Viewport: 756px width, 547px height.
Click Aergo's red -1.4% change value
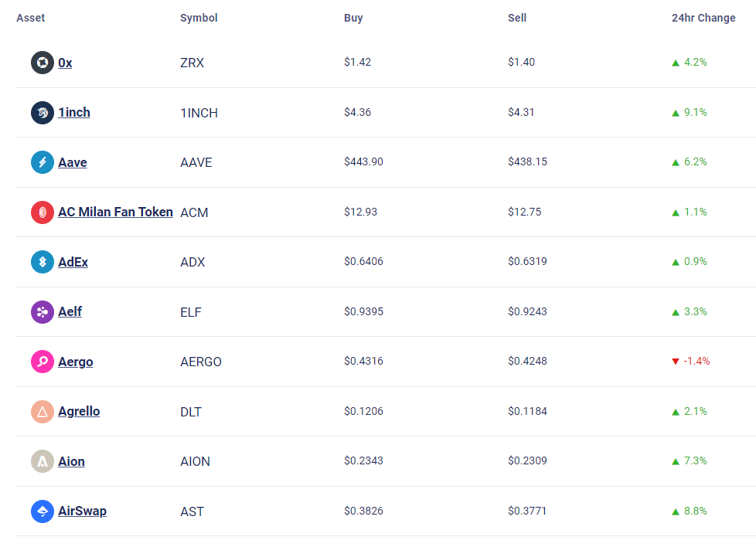point(696,361)
